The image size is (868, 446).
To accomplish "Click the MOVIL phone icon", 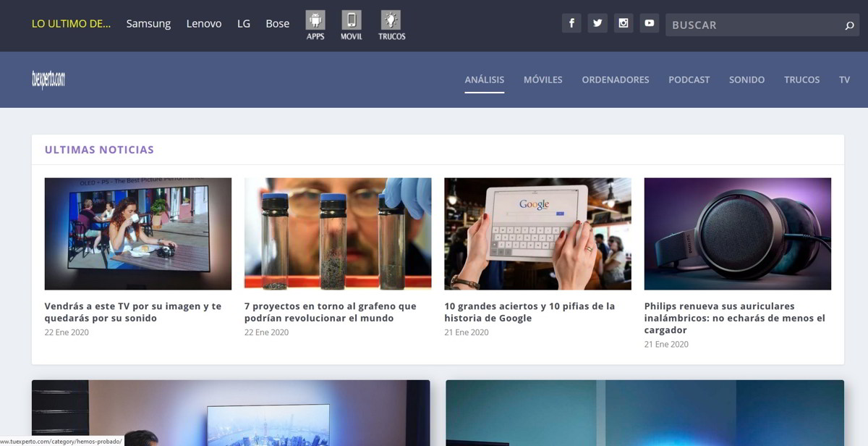I will [352, 20].
